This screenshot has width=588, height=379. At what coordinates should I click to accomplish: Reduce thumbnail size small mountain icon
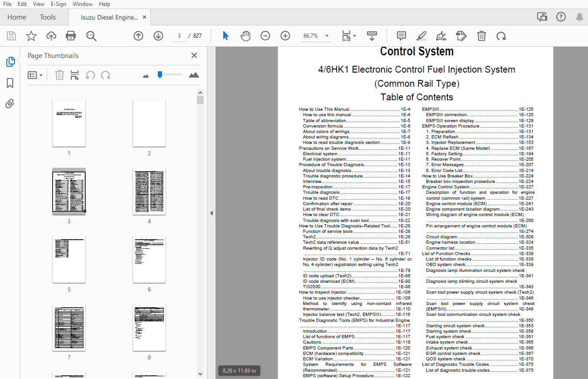click(146, 76)
